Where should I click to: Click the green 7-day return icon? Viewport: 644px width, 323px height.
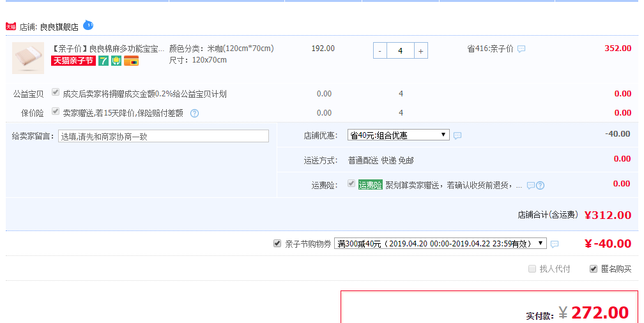[103, 61]
